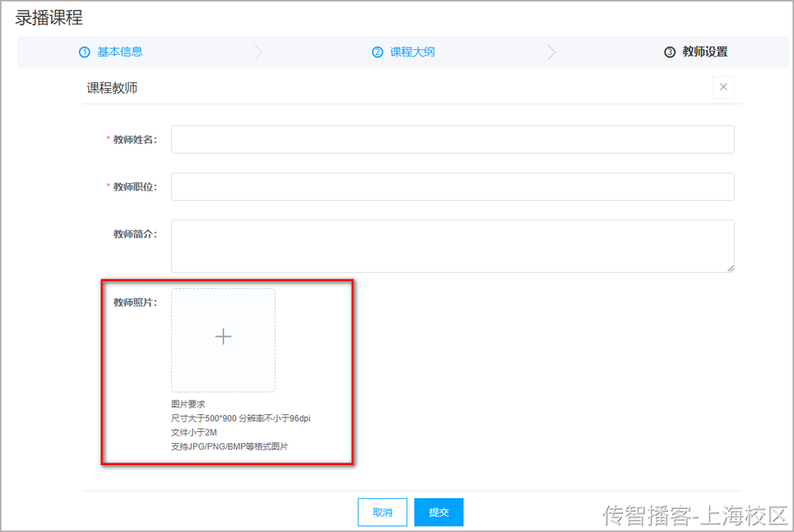This screenshot has height=532, width=794.
Task: Click the 教师简介 textarea resize handle
Action: point(730,269)
